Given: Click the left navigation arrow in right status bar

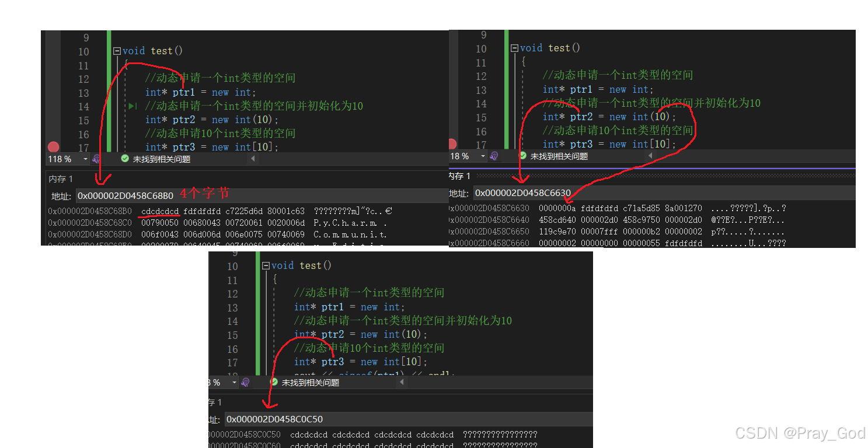Looking at the screenshot, I should [649, 156].
